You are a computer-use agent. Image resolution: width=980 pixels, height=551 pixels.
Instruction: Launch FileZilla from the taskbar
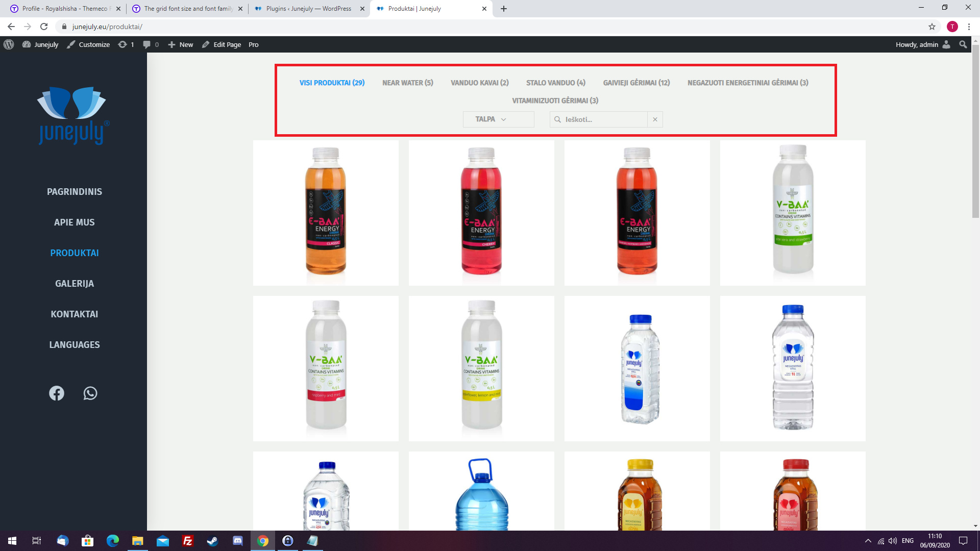[x=188, y=541]
